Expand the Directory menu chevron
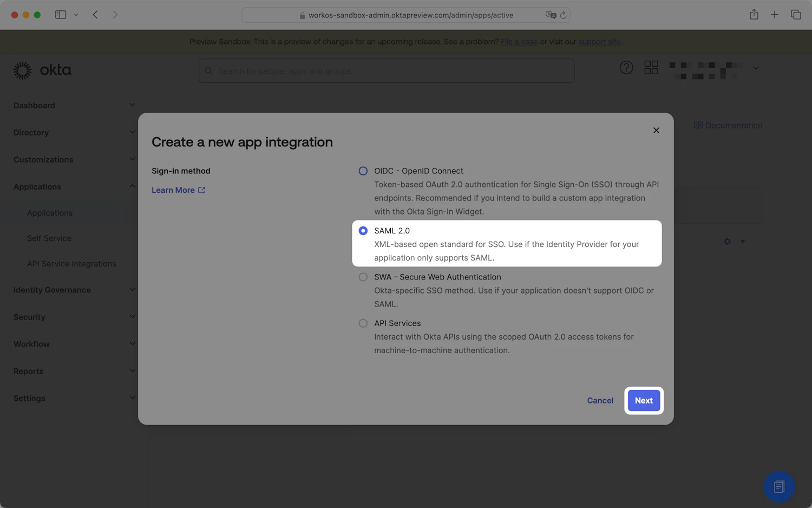 click(132, 132)
